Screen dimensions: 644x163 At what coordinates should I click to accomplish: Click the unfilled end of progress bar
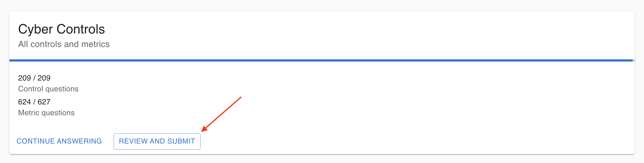click(633, 60)
